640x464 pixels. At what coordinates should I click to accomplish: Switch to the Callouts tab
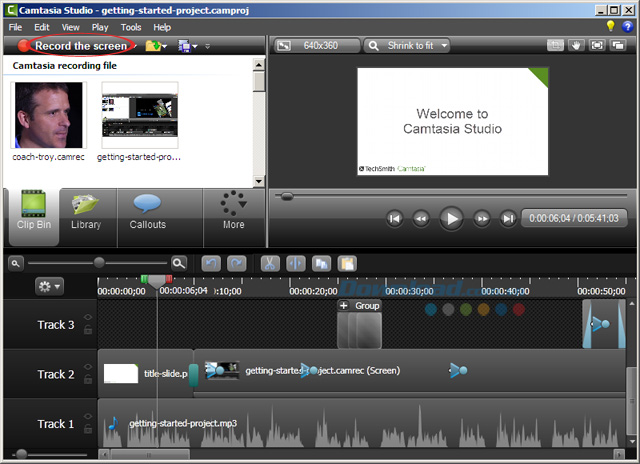point(147,216)
